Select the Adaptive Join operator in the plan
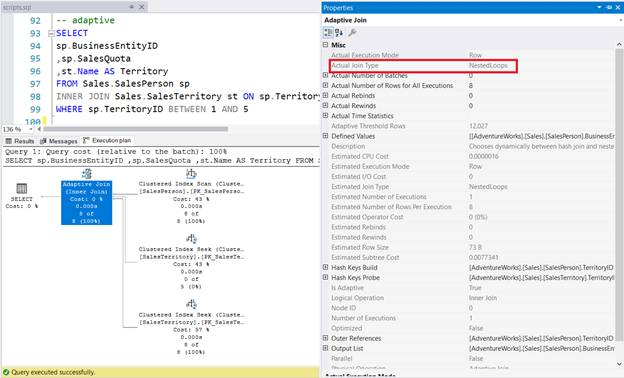Image resolution: width=624 pixels, height=378 pixels. pyautogui.click(x=86, y=202)
